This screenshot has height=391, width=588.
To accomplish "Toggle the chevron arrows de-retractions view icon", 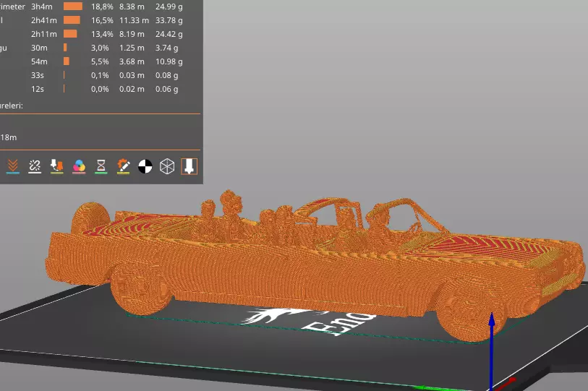I will point(13,166).
